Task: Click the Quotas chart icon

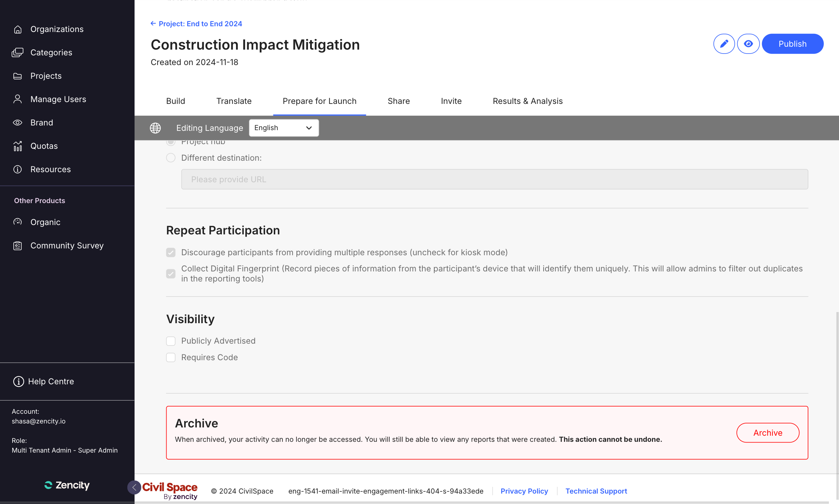Action: [x=18, y=146]
